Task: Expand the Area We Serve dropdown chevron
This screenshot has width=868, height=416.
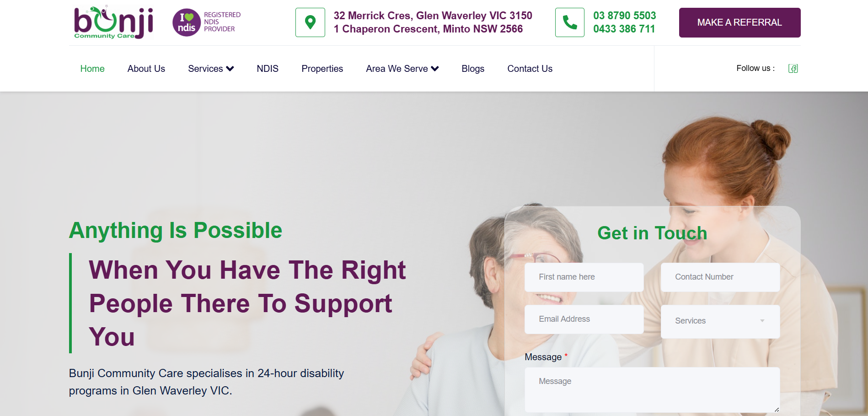Action: pyautogui.click(x=435, y=69)
